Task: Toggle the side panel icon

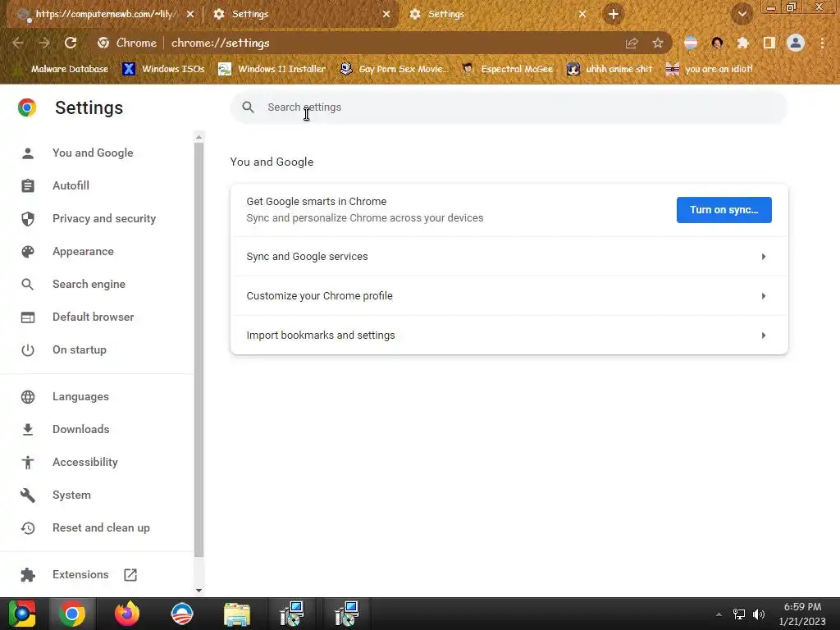Action: click(769, 43)
